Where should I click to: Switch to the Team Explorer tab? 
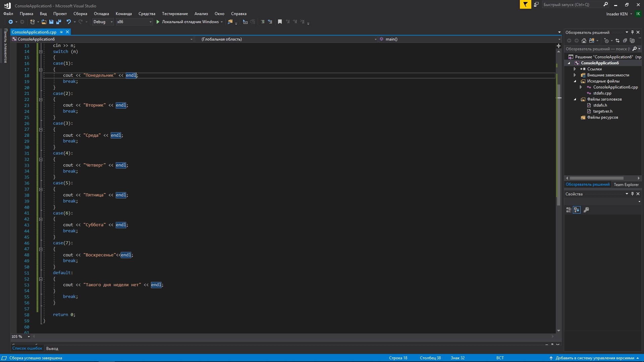626,185
